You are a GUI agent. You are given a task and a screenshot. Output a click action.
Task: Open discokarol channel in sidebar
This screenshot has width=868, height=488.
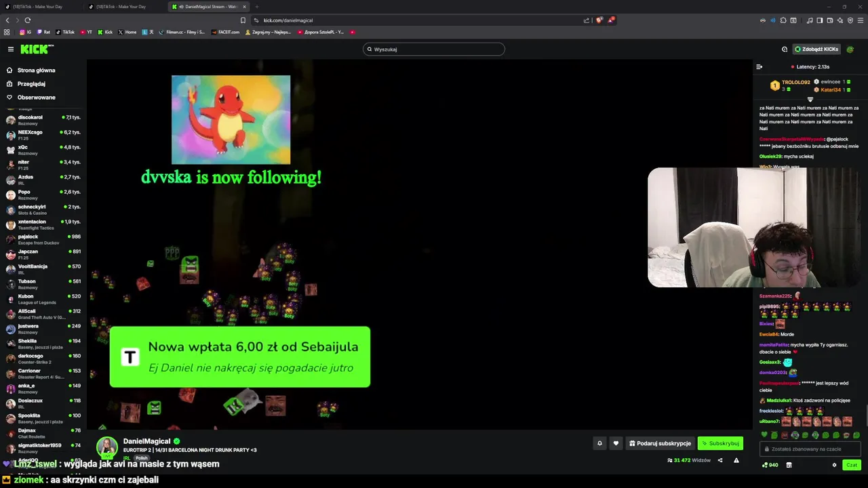pos(43,120)
